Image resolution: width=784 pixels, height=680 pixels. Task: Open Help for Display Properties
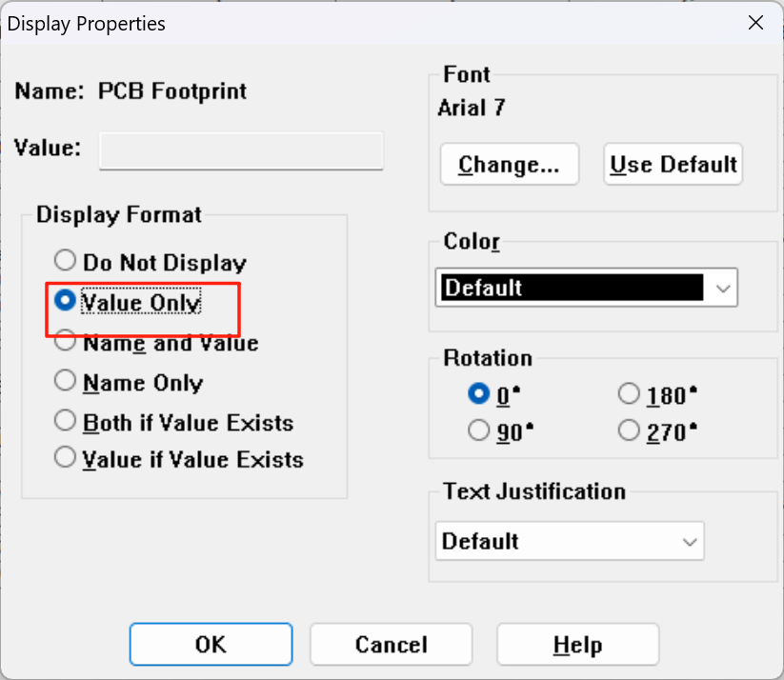[x=578, y=644]
